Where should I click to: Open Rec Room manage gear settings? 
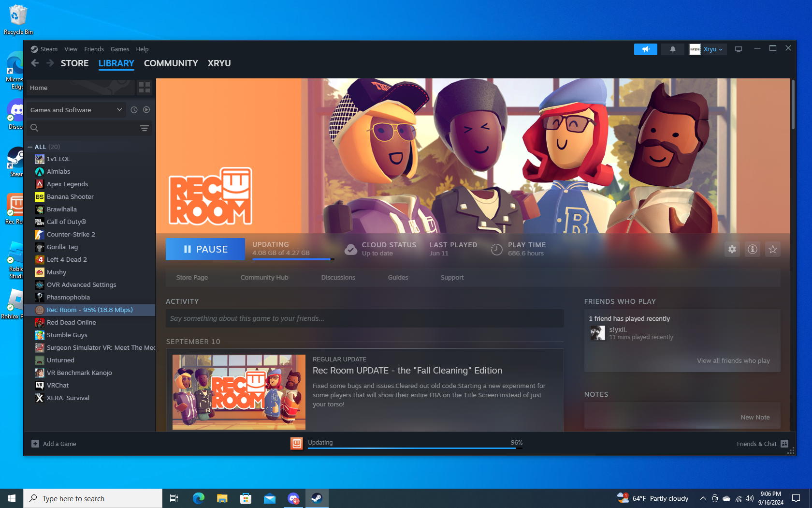732,249
